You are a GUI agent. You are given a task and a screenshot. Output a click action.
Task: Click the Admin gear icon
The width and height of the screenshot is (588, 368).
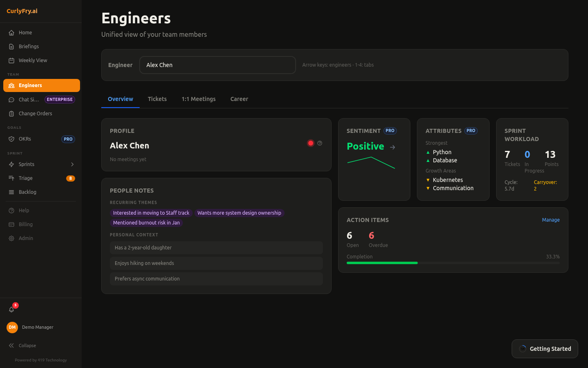[11, 238]
